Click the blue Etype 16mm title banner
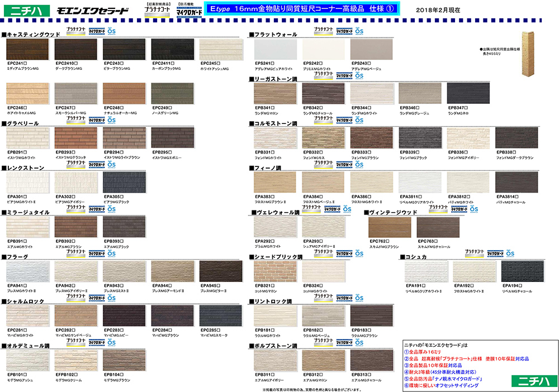 coord(302,9)
